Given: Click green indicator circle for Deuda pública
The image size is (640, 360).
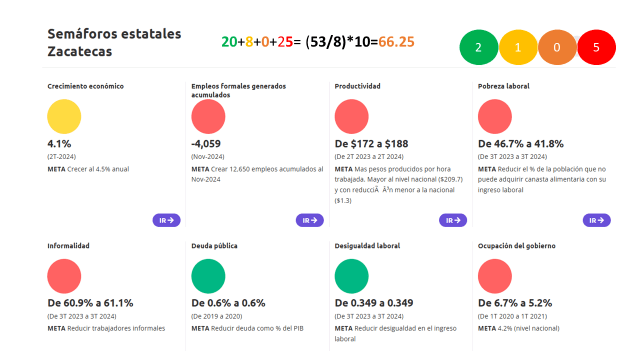Looking at the screenshot, I should click(208, 276).
